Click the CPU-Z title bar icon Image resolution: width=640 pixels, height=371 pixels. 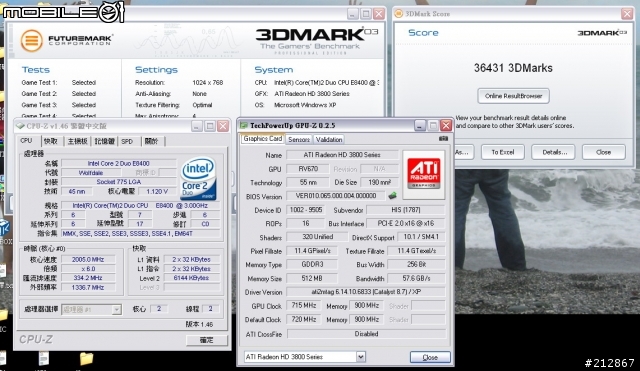click(20, 126)
